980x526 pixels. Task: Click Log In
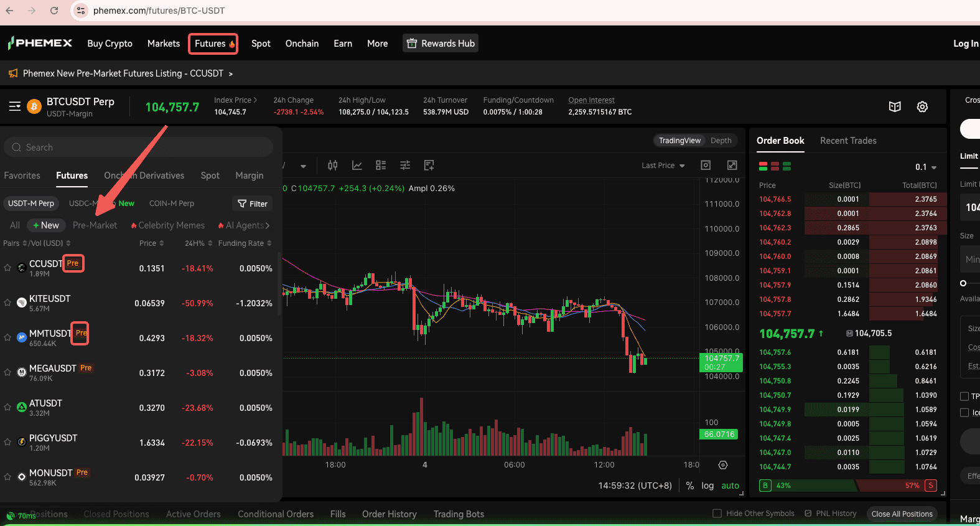pos(966,44)
